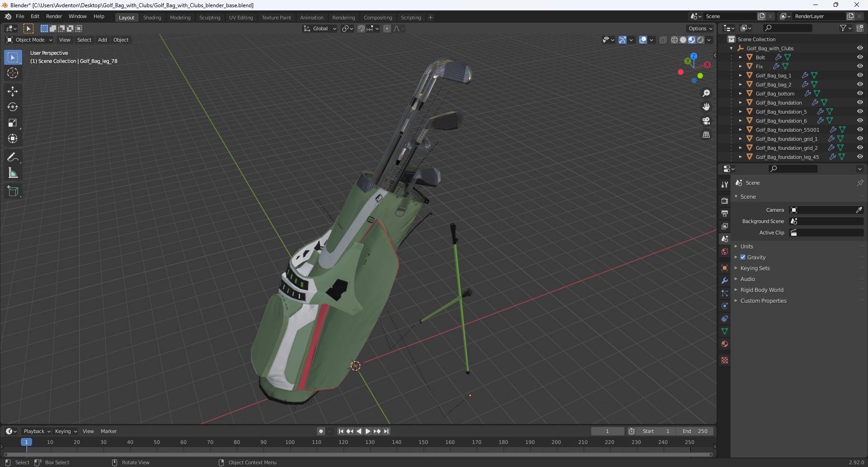Activate the Move tool
The height and width of the screenshot is (467, 868).
point(13,91)
